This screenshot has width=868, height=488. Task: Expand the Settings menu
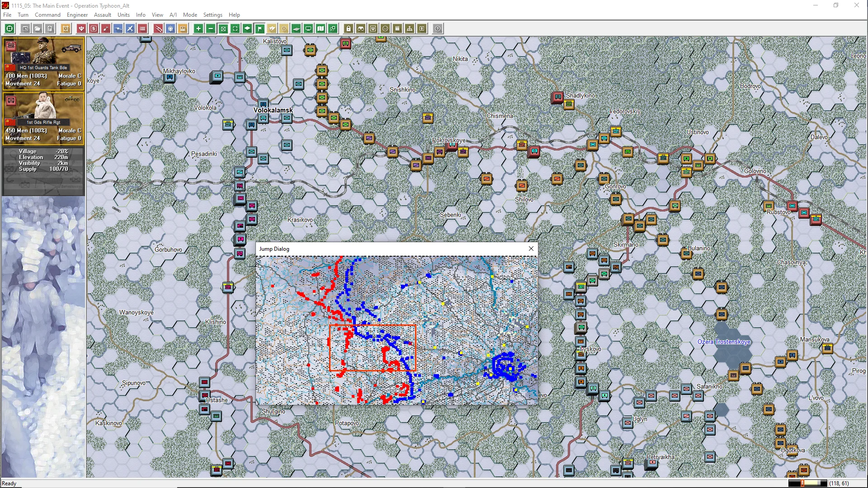pyautogui.click(x=212, y=14)
